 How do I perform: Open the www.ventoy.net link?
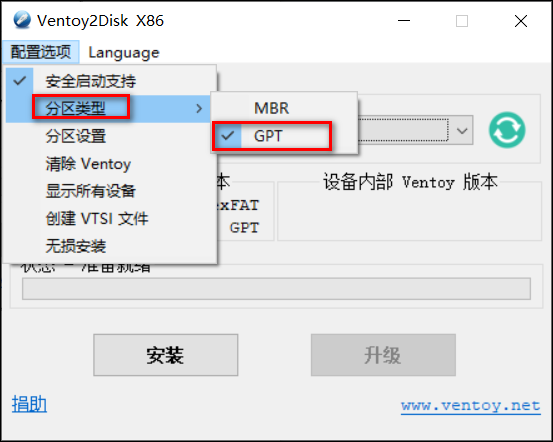pyautogui.click(x=470, y=406)
